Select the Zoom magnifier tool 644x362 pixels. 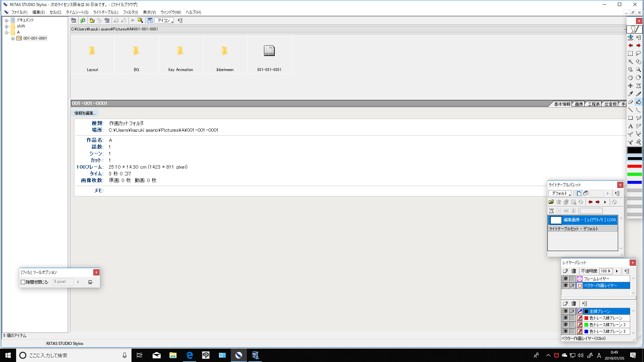(638, 70)
